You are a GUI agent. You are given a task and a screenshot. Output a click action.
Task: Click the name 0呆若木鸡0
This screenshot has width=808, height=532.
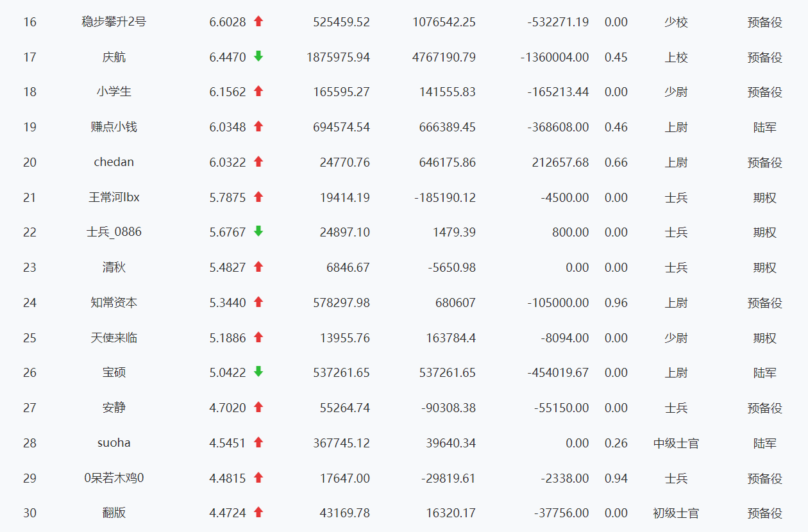pos(114,478)
